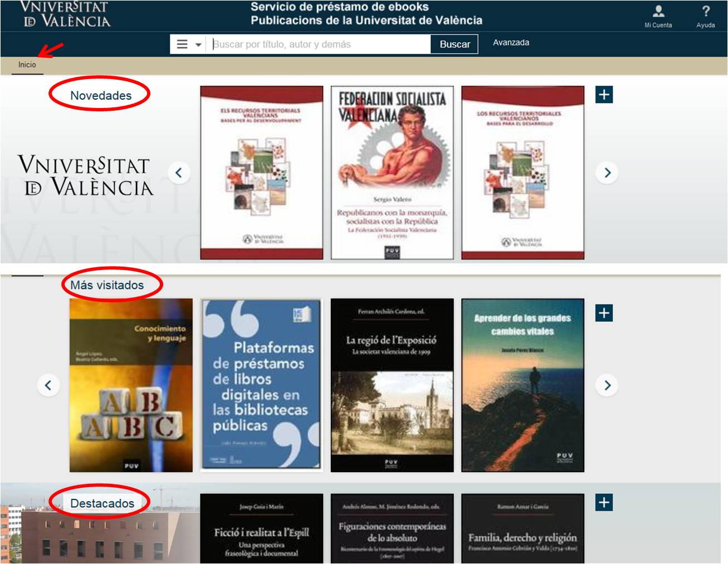Select the Inicio tab
728x564 pixels.
27,65
